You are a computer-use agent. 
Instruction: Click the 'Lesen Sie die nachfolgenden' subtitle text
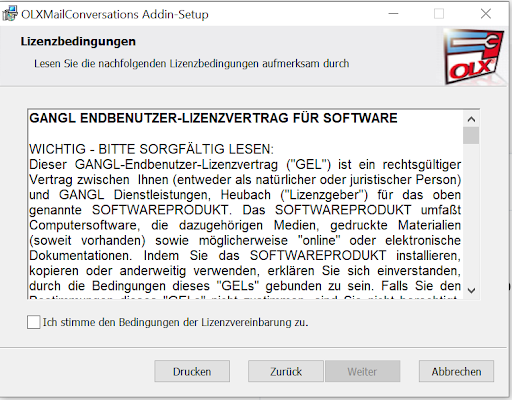tap(191, 63)
